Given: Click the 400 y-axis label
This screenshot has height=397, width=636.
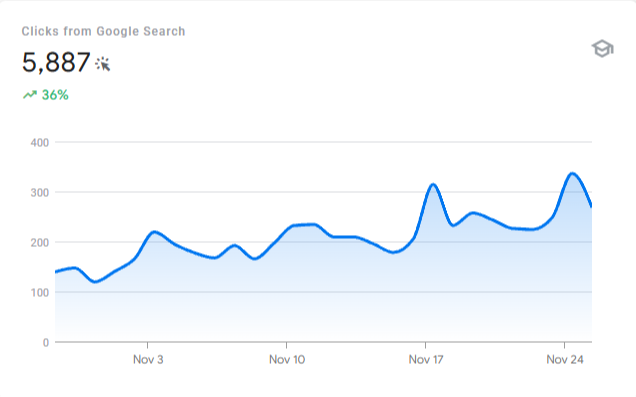Looking at the screenshot, I should point(40,143).
